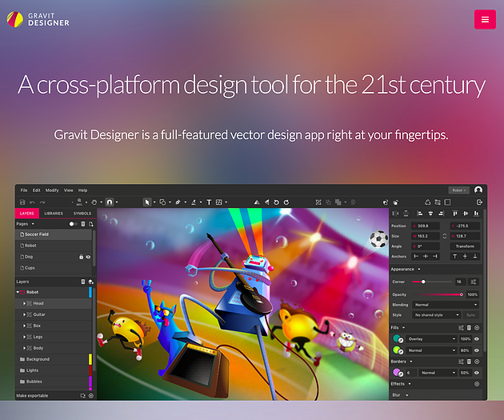
Task: Expand the Head layer
Action: [x=24, y=303]
